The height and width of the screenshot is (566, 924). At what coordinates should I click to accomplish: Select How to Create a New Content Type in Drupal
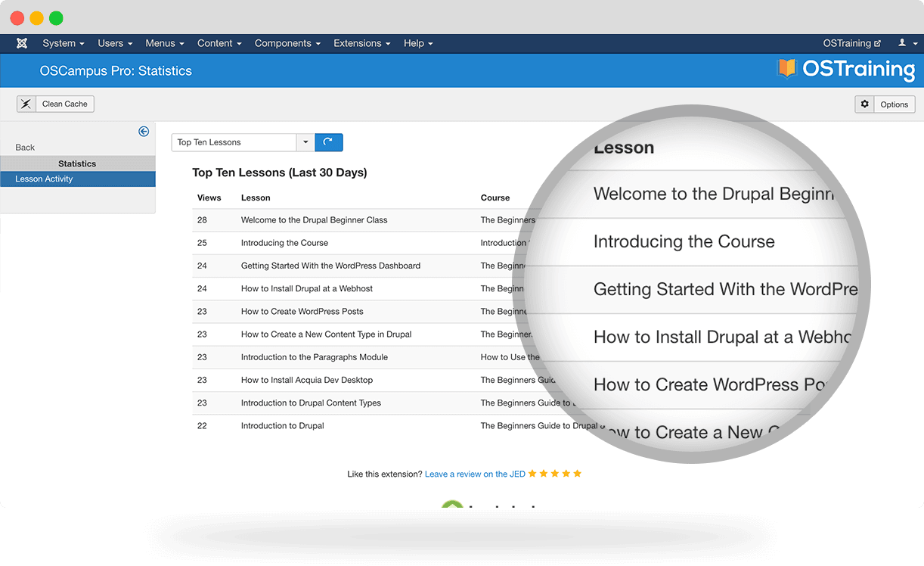coord(327,334)
